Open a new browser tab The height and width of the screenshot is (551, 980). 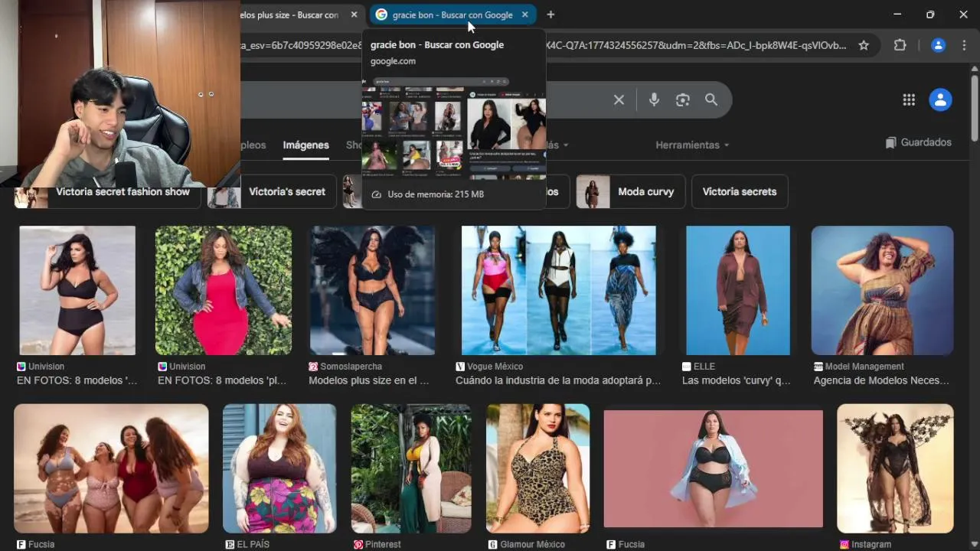550,15
